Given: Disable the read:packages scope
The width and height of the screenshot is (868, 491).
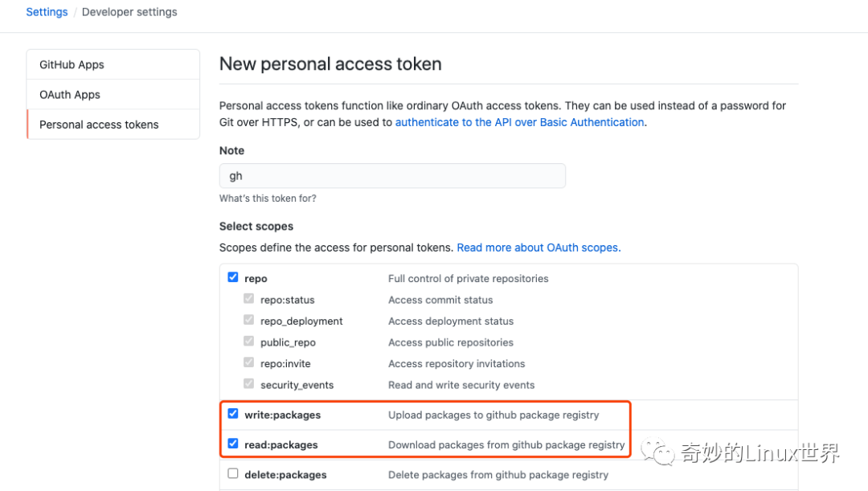Looking at the screenshot, I should pyautogui.click(x=233, y=444).
